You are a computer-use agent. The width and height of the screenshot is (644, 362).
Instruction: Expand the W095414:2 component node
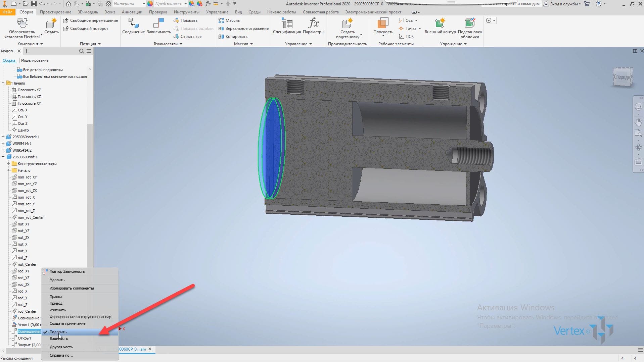(3, 150)
